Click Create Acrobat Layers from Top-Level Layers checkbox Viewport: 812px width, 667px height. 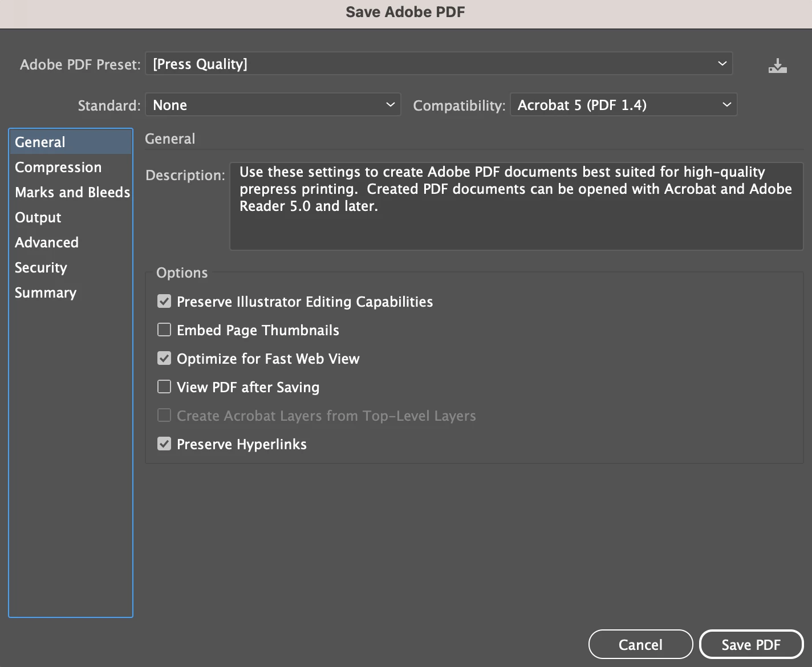pos(164,415)
